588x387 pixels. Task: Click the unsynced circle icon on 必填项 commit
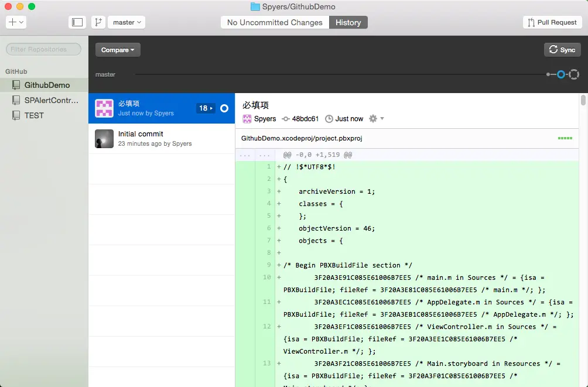[x=224, y=108]
